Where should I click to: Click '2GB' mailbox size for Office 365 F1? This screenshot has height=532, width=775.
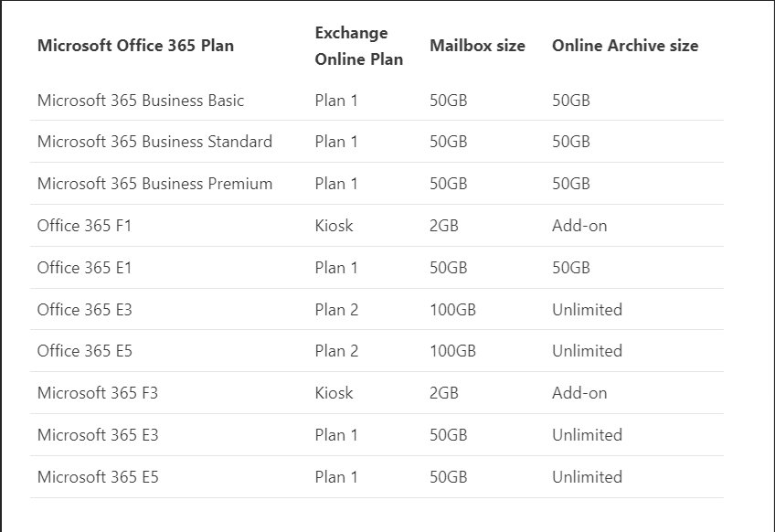coord(444,226)
